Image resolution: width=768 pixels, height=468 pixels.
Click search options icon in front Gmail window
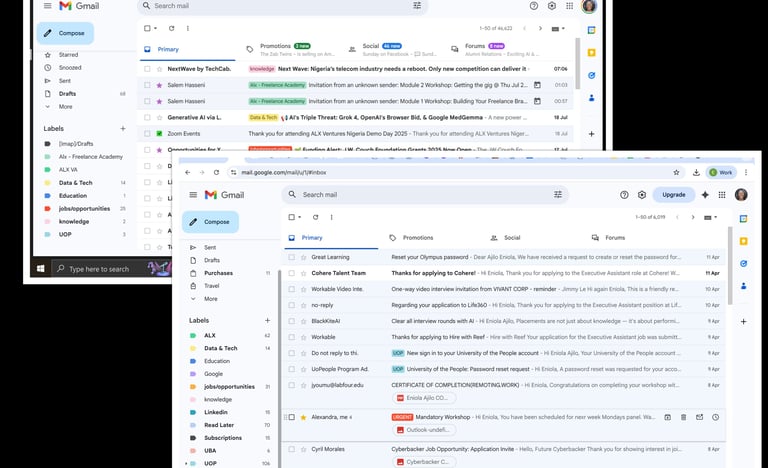[558, 195]
